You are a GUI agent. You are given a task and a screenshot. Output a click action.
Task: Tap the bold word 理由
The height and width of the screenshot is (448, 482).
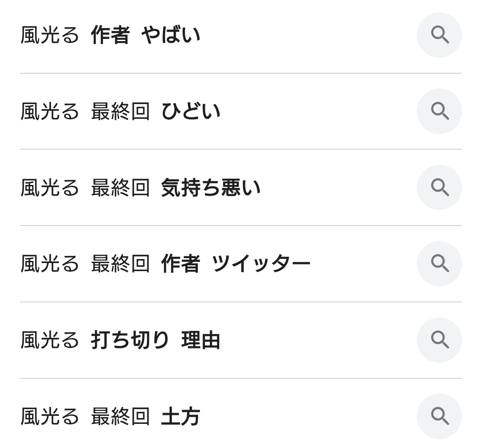pos(201,340)
